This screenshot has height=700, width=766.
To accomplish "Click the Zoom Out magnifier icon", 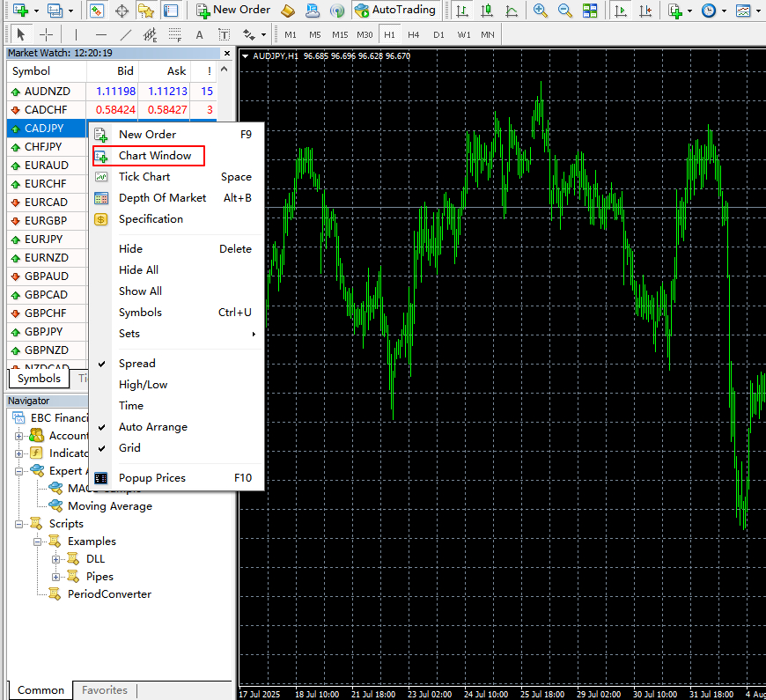I will click(564, 11).
